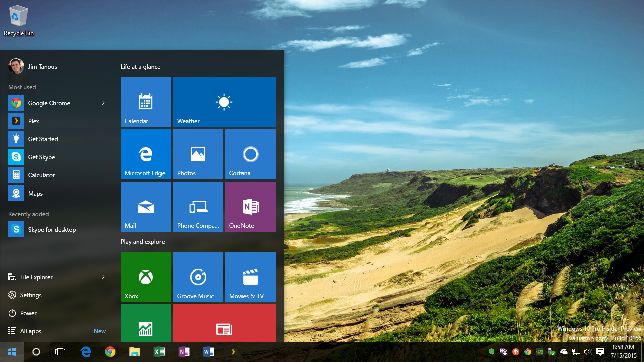Open the Weather tile
The height and width of the screenshot is (362, 644).
[x=224, y=102]
